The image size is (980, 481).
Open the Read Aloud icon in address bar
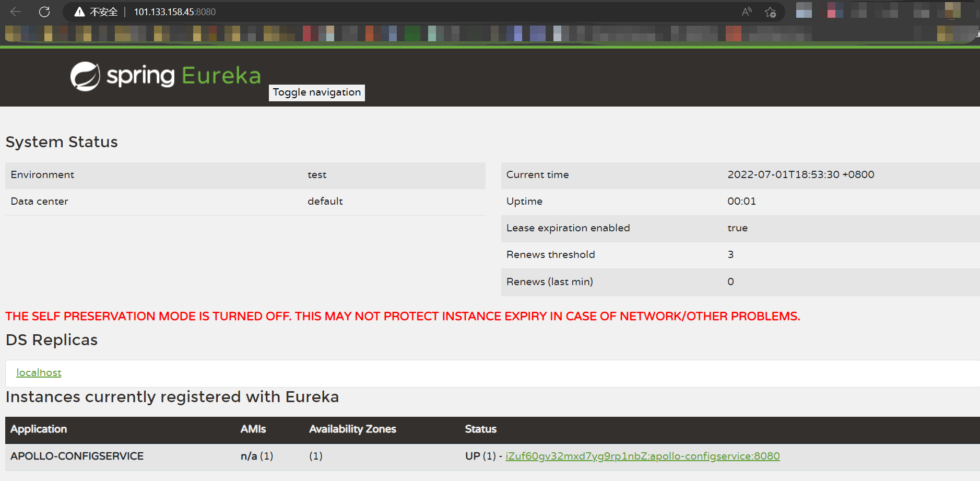click(747, 12)
